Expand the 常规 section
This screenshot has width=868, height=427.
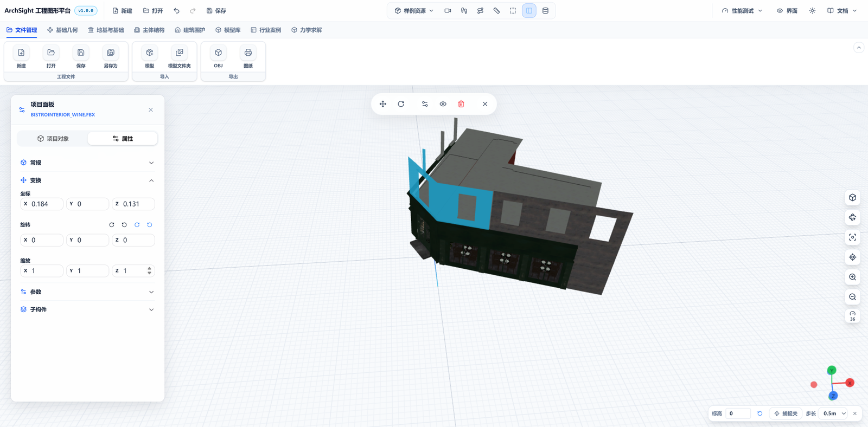[x=87, y=163]
